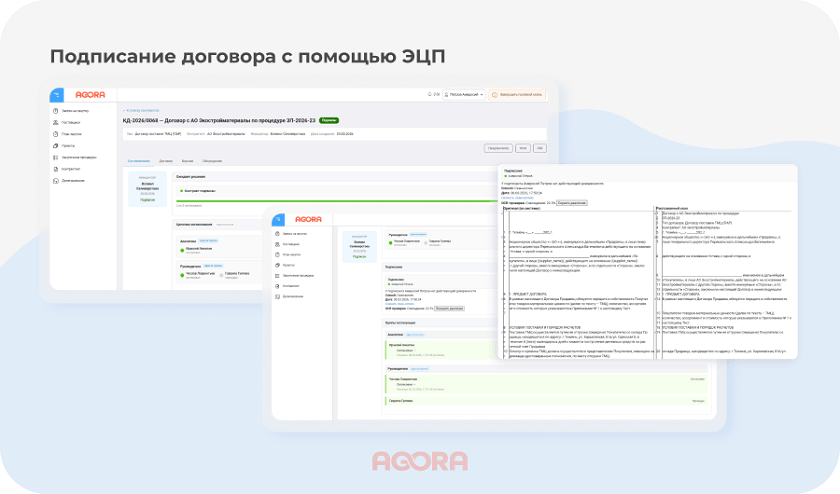Viewport: 840px width, 494px height.
Task: Click the preview button below contract details
Action: pyautogui.click(x=498, y=148)
